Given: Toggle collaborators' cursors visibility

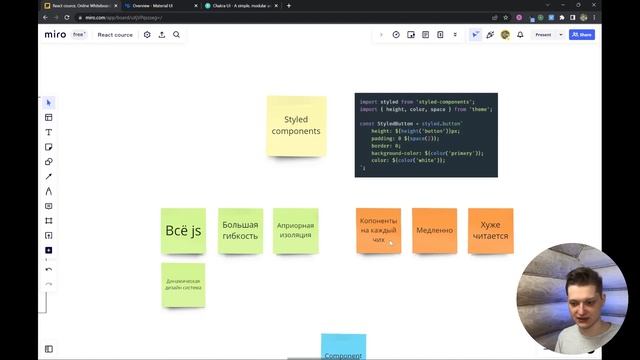Looking at the screenshot, I should (x=475, y=35).
